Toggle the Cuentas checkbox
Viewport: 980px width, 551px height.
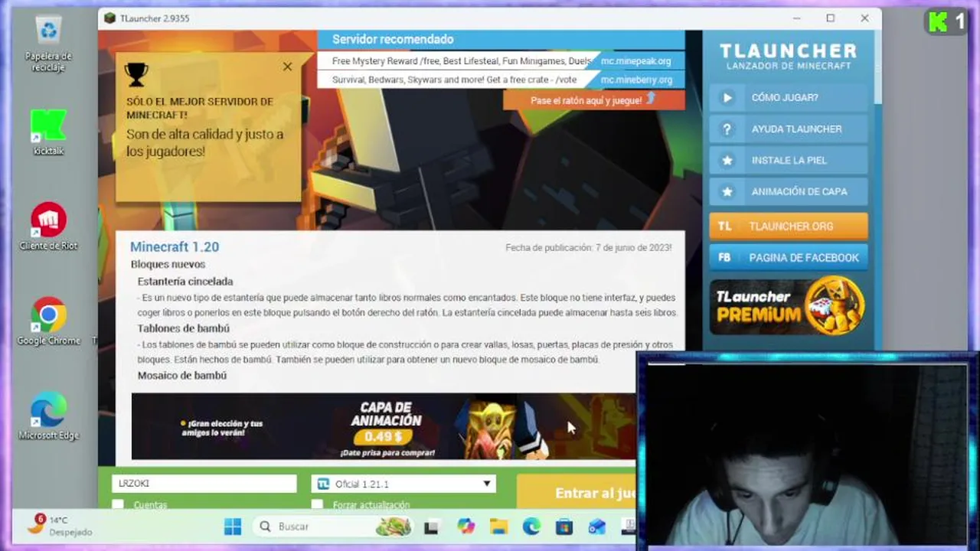(118, 504)
